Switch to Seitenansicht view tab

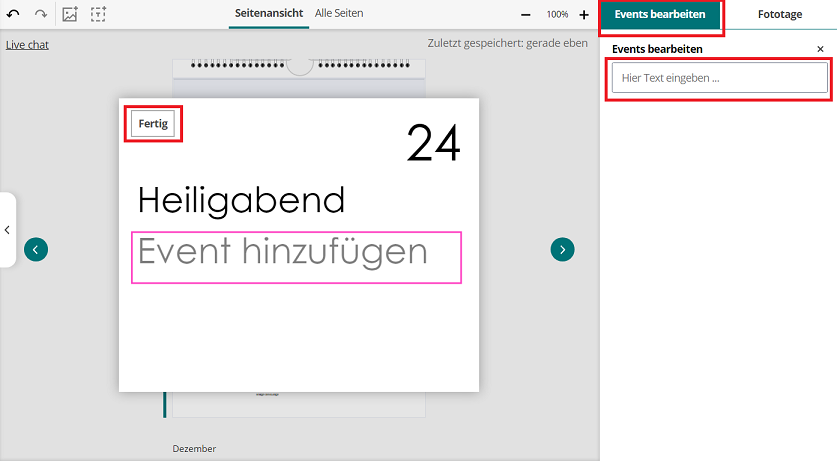[268, 14]
